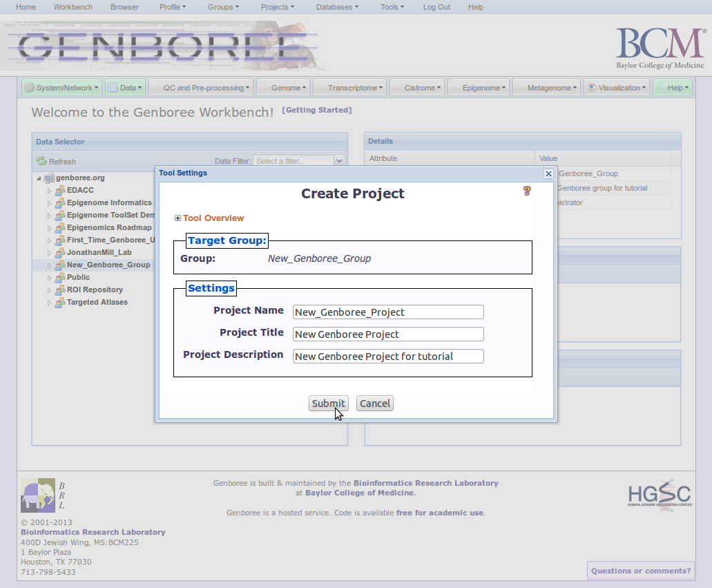Click the HGSC logo in footer
Screen dimensions: 712x588
pos(659,493)
